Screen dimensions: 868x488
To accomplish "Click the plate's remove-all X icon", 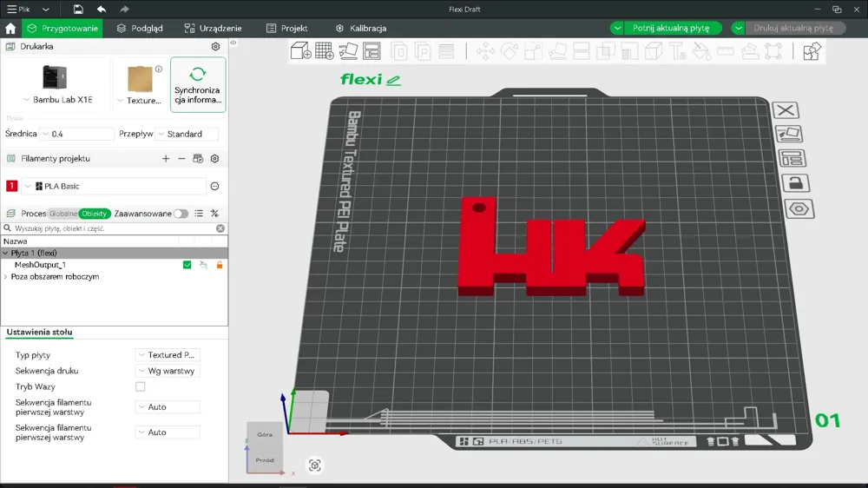I will click(x=786, y=109).
